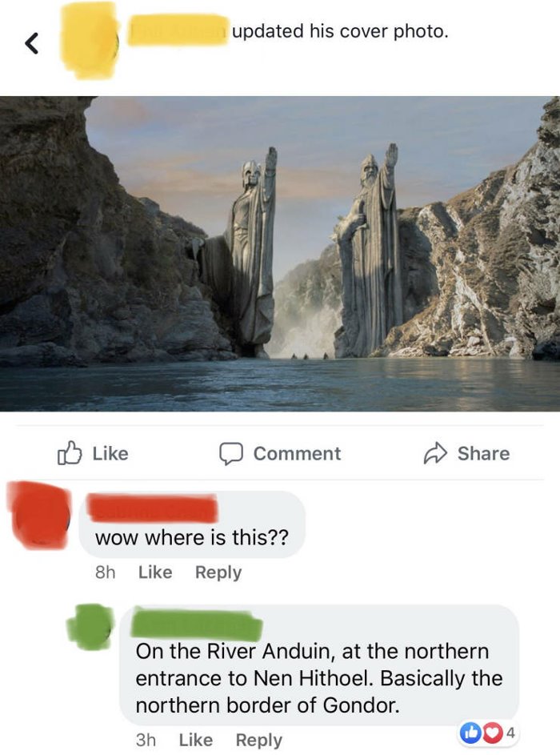
Task: Go back using the left chevron arrow
Action: [x=32, y=44]
